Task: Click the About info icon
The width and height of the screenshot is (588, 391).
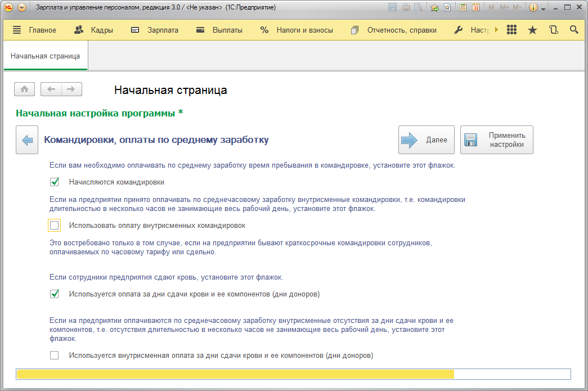Action: pos(533,7)
